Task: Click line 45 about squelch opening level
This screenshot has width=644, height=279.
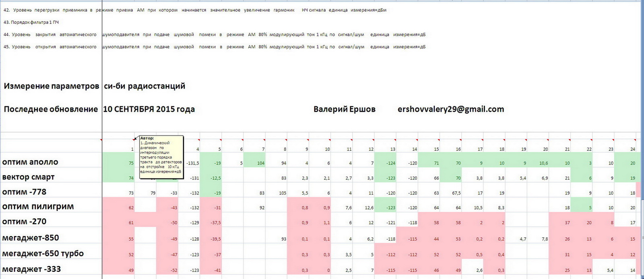Action: point(214,47)
